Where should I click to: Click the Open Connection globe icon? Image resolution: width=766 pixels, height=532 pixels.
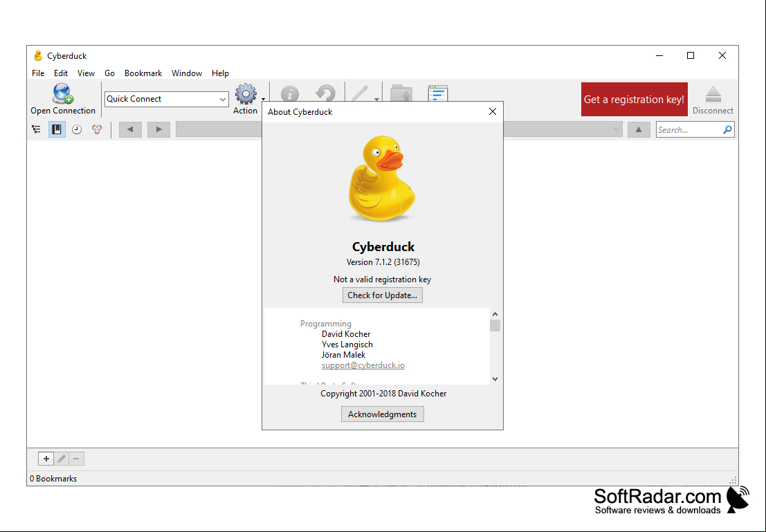point(63,94)
